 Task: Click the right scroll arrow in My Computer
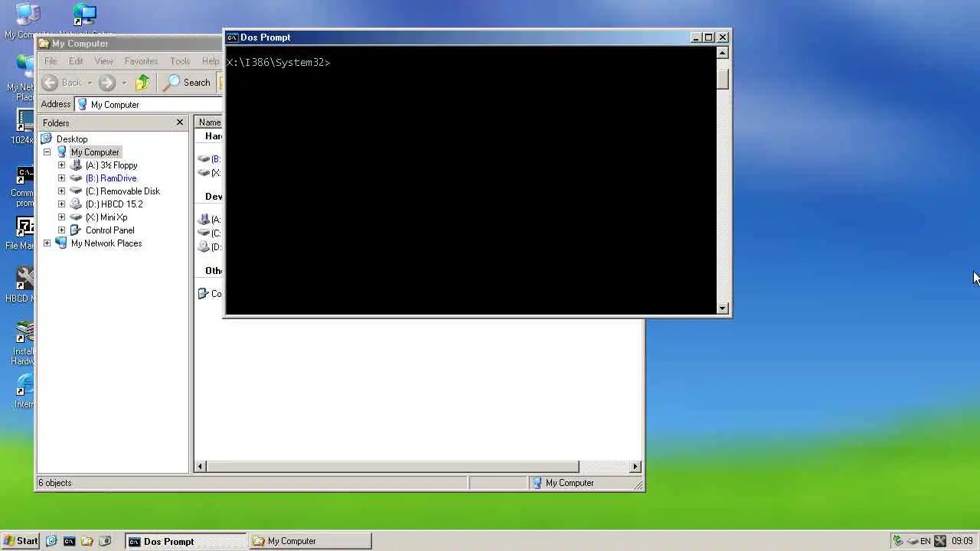point(635,466)
